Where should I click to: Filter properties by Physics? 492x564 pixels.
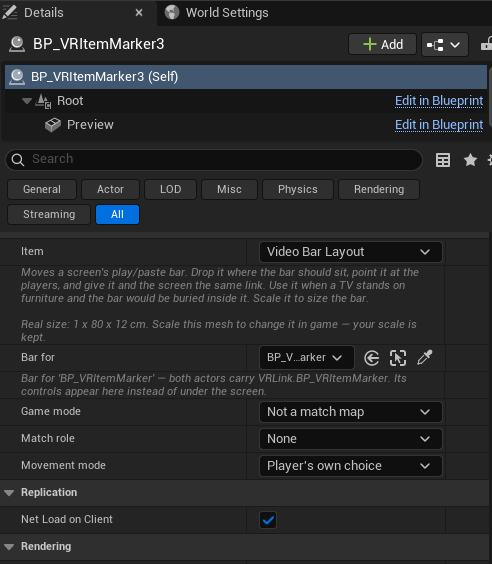click(298, 189)
